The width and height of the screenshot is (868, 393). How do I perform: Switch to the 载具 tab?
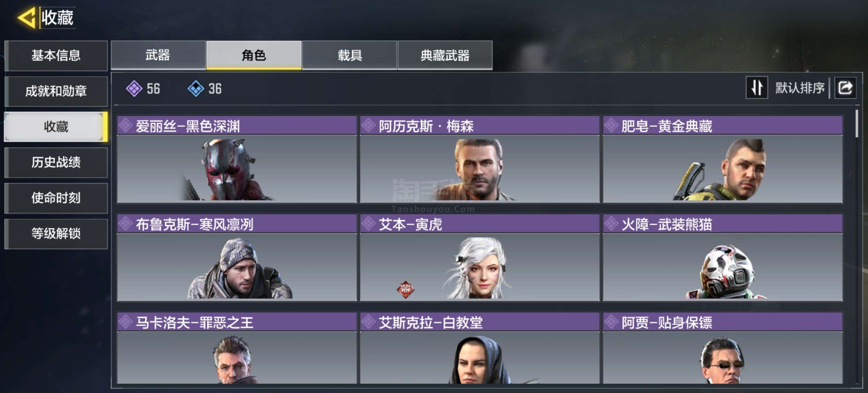(x=350, y=55)
